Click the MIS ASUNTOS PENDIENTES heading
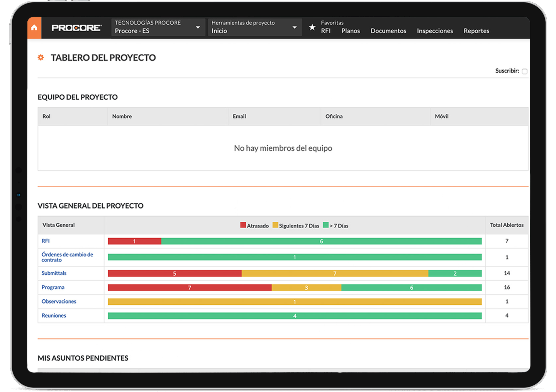 coord(83,358)
